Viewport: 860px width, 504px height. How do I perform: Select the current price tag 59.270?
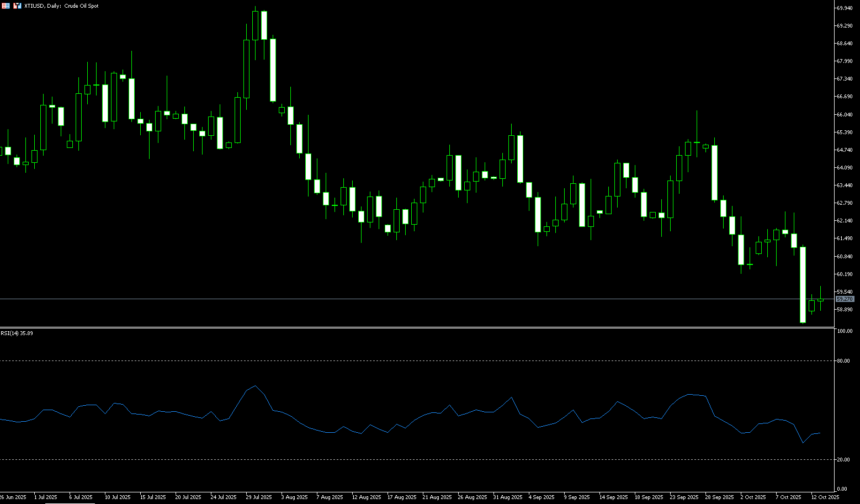[845, 299]
